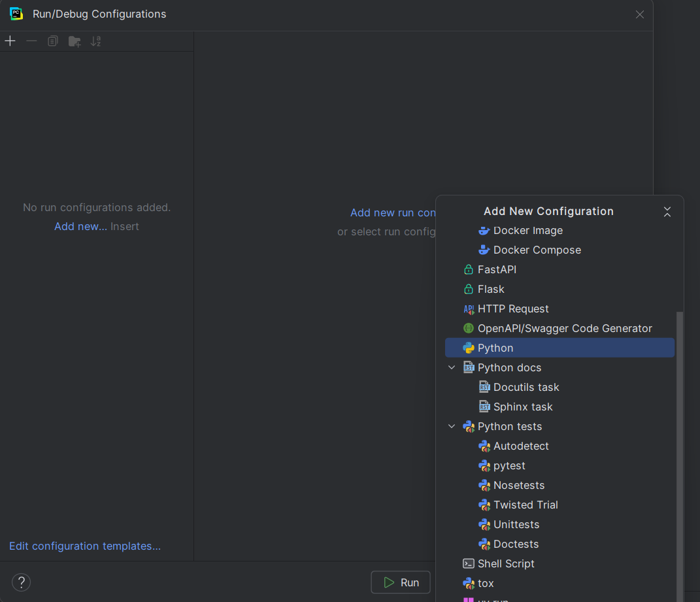Close the Add New Configuration popup
The width and height of the screenshot is (700, 602).
pos(667,212)
